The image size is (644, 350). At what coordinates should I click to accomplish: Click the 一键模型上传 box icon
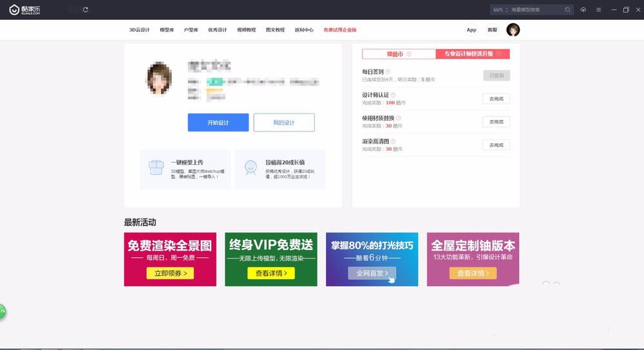[x=154, y=168]
